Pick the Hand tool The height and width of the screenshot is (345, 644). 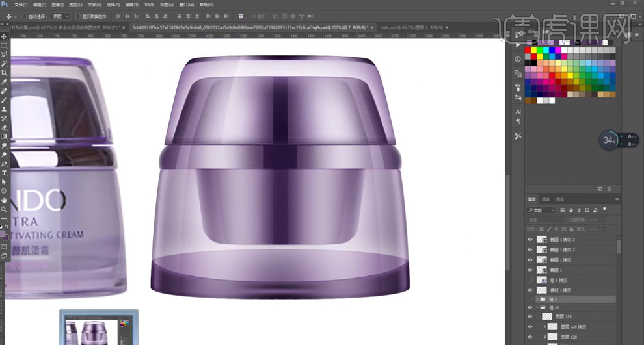[x=4, y=200]
